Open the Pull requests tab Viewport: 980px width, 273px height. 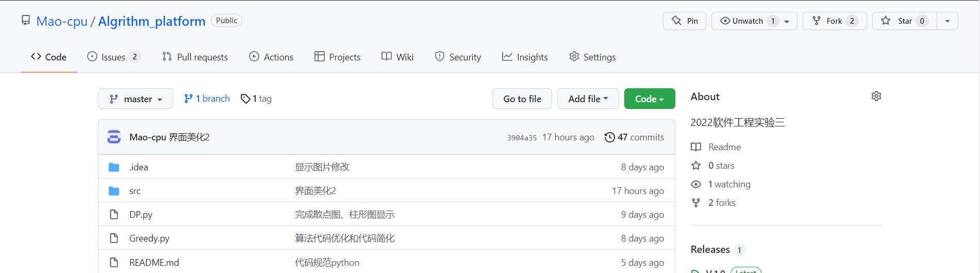195,57
